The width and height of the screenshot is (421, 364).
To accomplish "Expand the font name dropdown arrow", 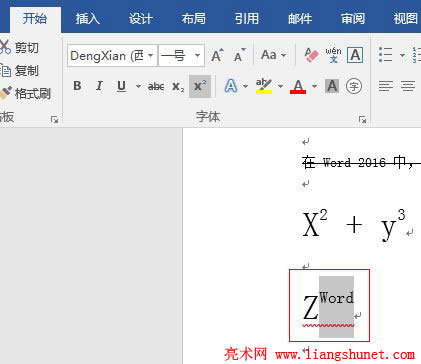I will [151, 56].
